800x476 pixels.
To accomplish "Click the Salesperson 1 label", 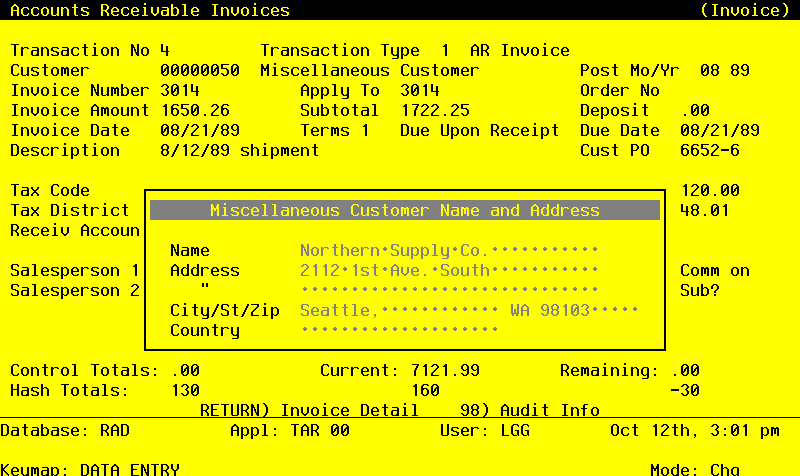I will [x=74, y=270].
